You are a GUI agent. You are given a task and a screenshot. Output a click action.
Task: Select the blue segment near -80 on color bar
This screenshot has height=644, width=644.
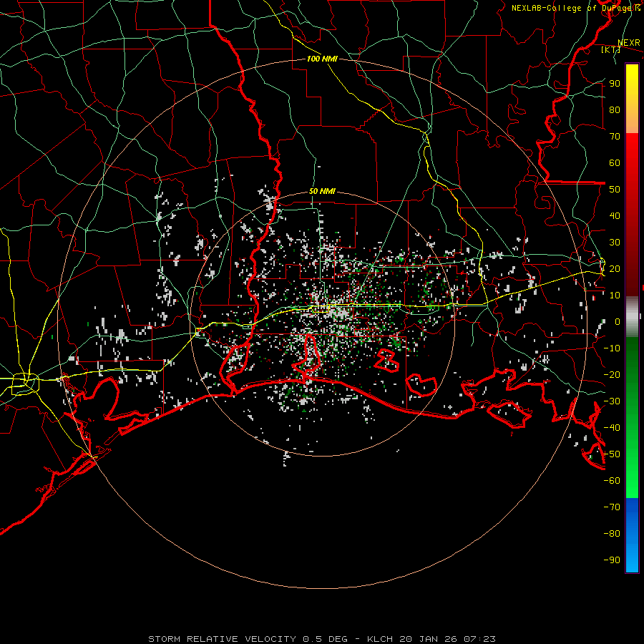pos(632,534)
